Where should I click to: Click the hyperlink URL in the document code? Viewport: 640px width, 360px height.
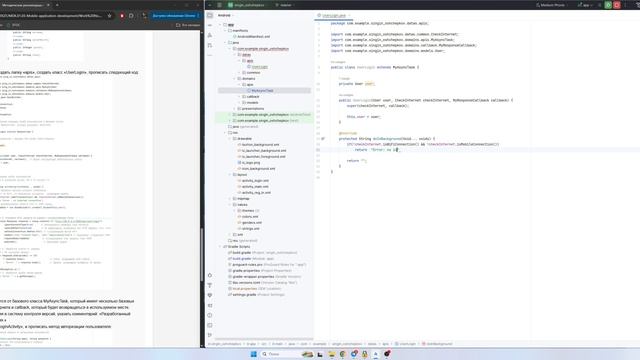(78, 221)
